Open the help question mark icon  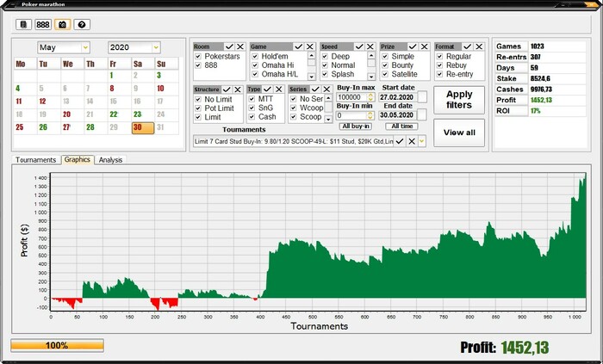tap(82, 25)
